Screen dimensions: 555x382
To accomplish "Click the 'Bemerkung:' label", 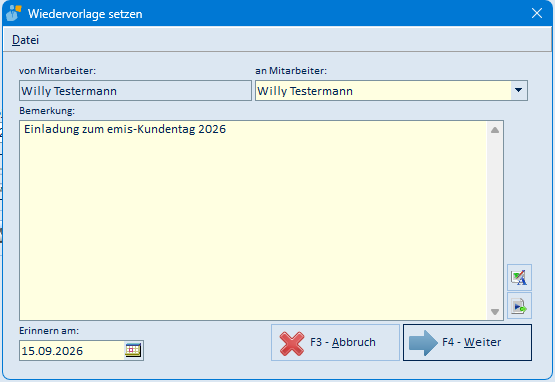I will 47,111.
